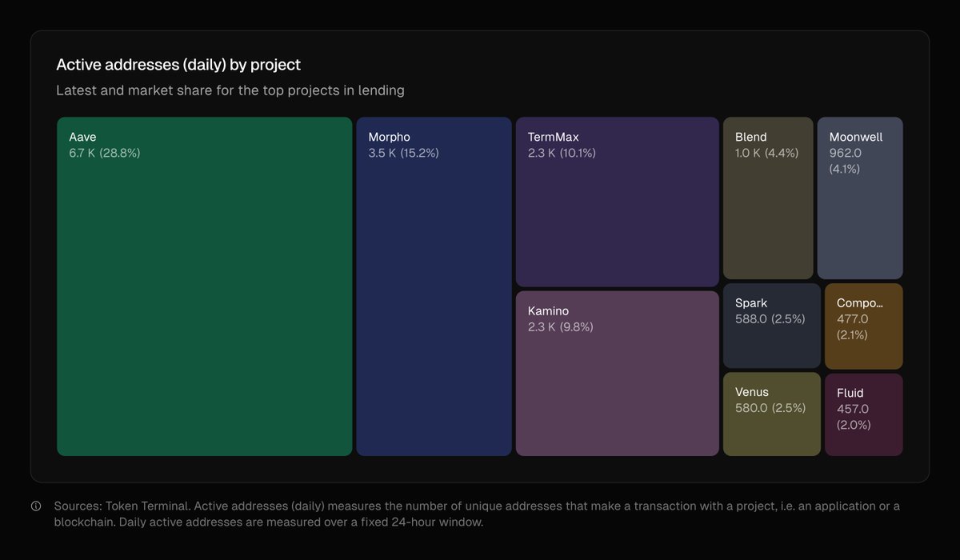
Task: Click Aave's 6.7 K (28.8%) value
Action: 105,153
